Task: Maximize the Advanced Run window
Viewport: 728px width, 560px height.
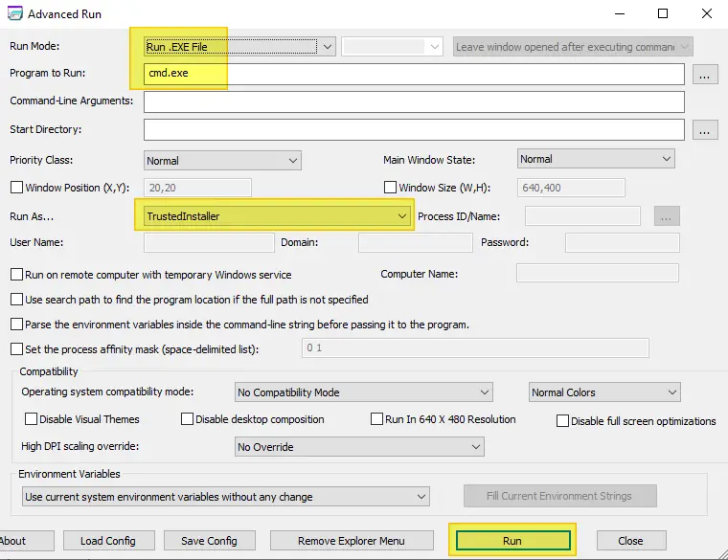Action: [663, 13]
